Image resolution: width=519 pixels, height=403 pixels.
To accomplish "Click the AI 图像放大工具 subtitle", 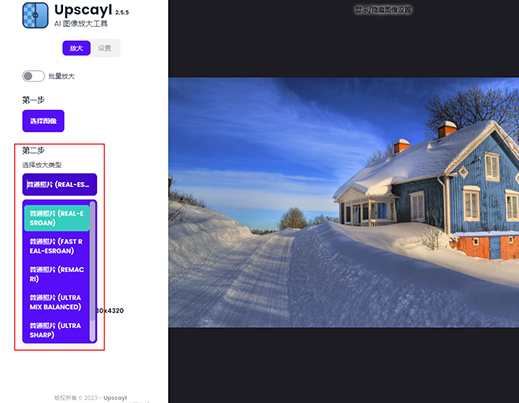I will (x=81, y=24).
